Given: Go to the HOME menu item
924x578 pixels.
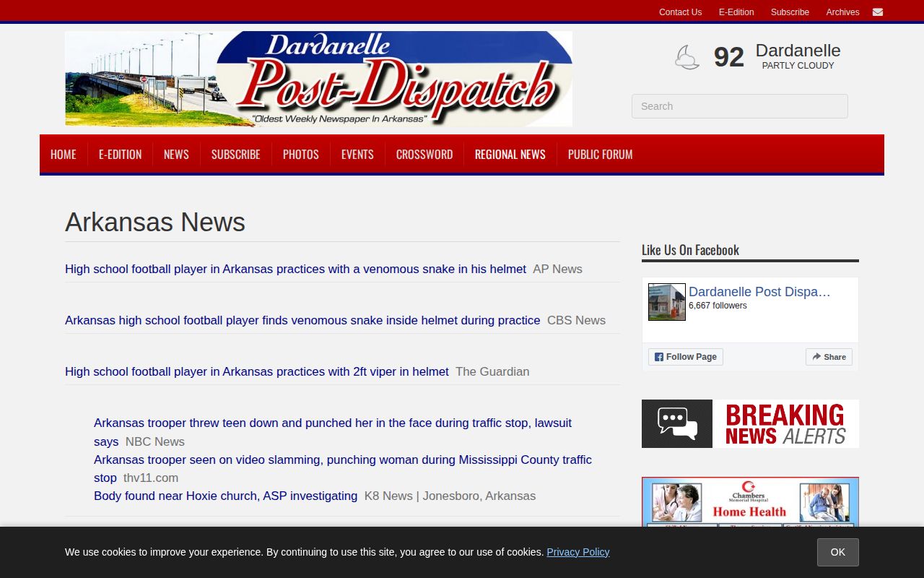Looking at the screenshot, I should tap(64, 155).
